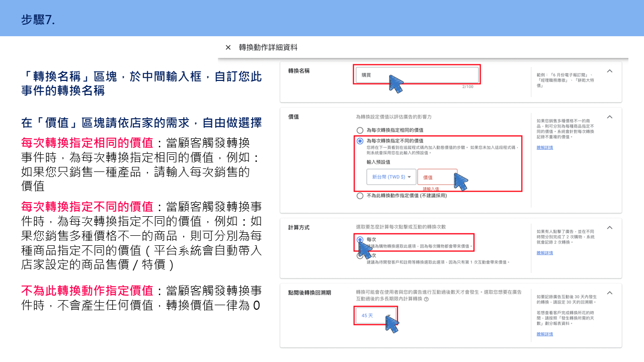Viewport: 644px width, 362px height.
Task: Click the 計算方式 section label
Action: 299,227
